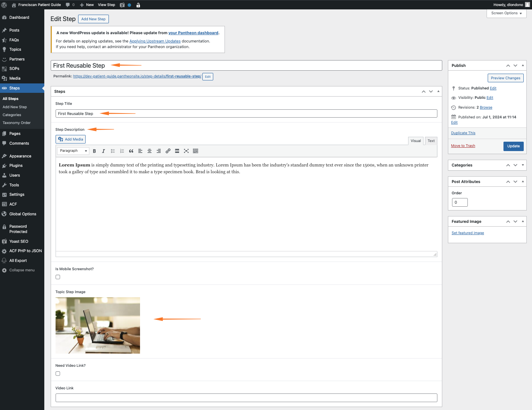Click into the Video Link field
Image resolution: width=532 pixels, height=410 pixels.
click(246, 398)
